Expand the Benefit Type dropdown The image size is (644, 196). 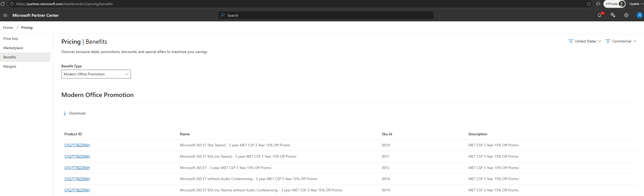[x=96, y=74]
